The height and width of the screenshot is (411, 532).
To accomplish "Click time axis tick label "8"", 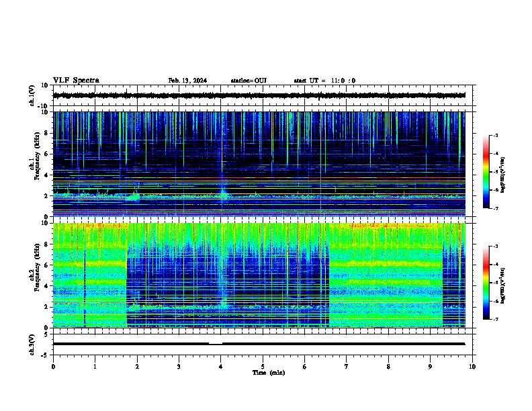I will point(388,367).
